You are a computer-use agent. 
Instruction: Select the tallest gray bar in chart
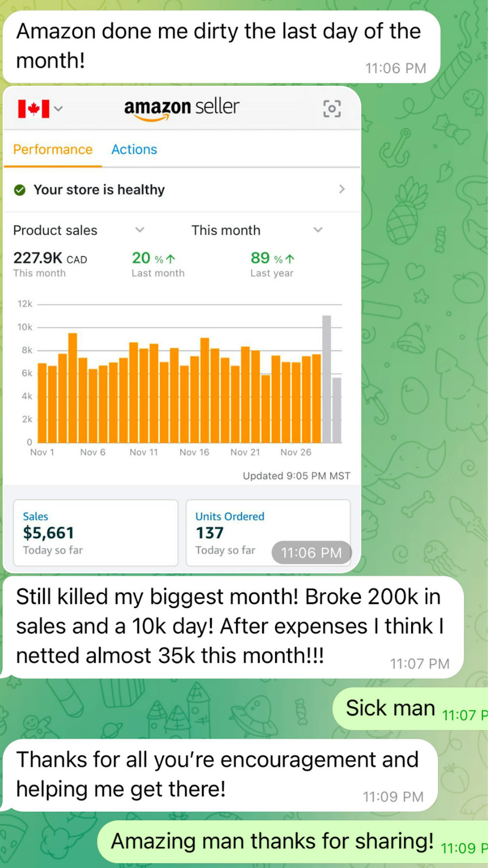pyautogui.click(x=326, y=379)
